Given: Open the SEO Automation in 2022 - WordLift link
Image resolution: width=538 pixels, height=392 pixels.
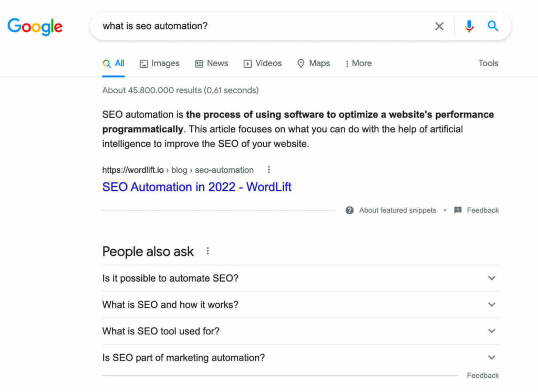Looking at the screenshot, I should 196,187.
